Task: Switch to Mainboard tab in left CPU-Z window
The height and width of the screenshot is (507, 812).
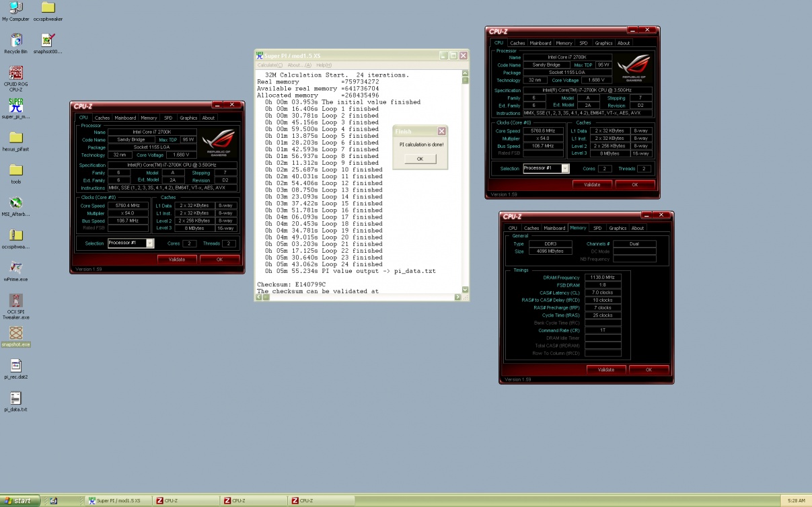Action: 125,118
